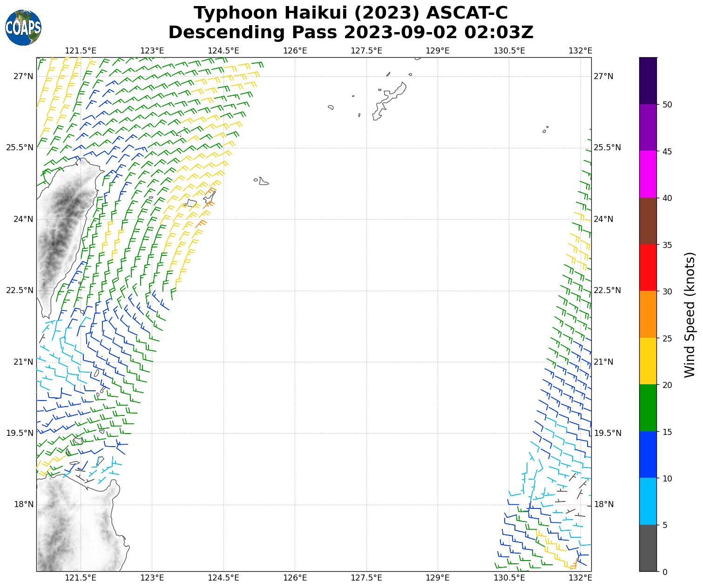Click the red 30-35 knot colorbar segment

648,267
